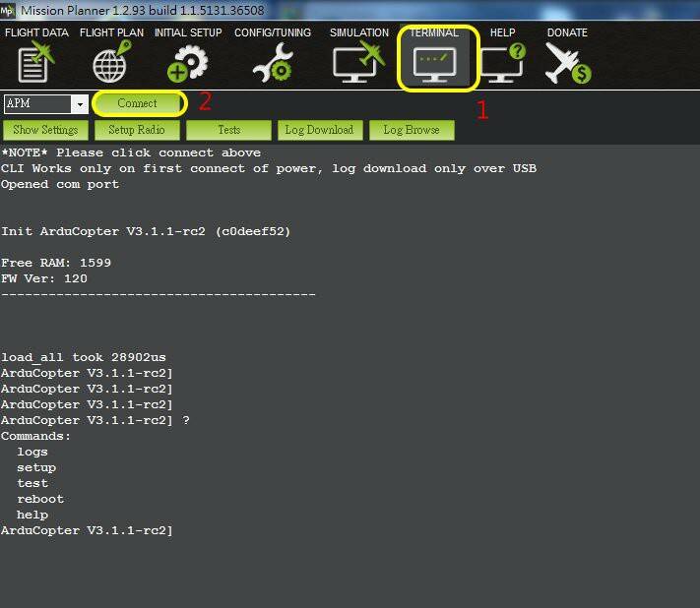Click the '*NOTE* Please click connect above' line
700x608 pixels.
click(x=131, y=152)
